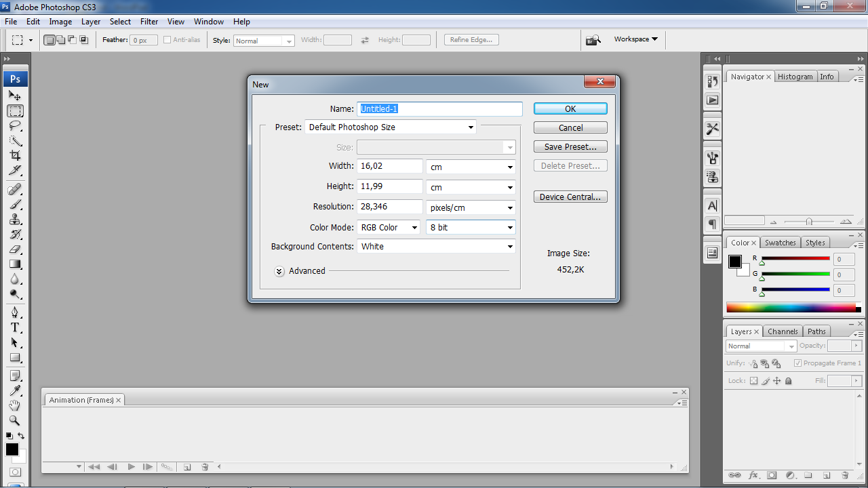Click the Device Central button
This screenshot has width=868, height=488.
click(570, 197)
